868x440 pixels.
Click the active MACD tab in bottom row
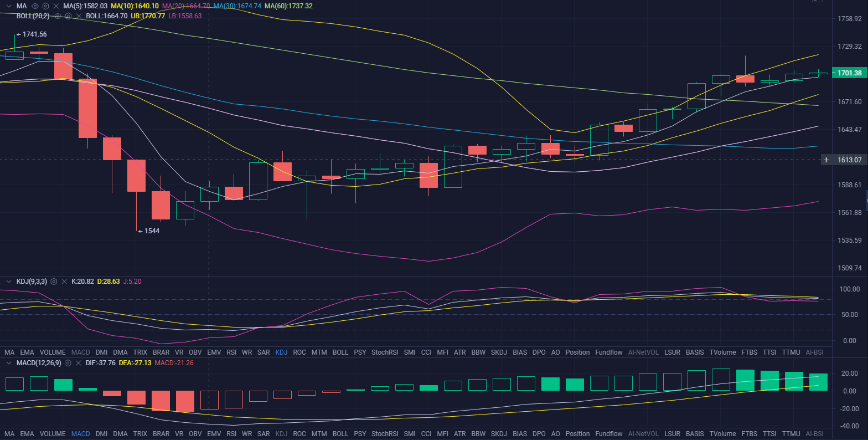point(81,434)
